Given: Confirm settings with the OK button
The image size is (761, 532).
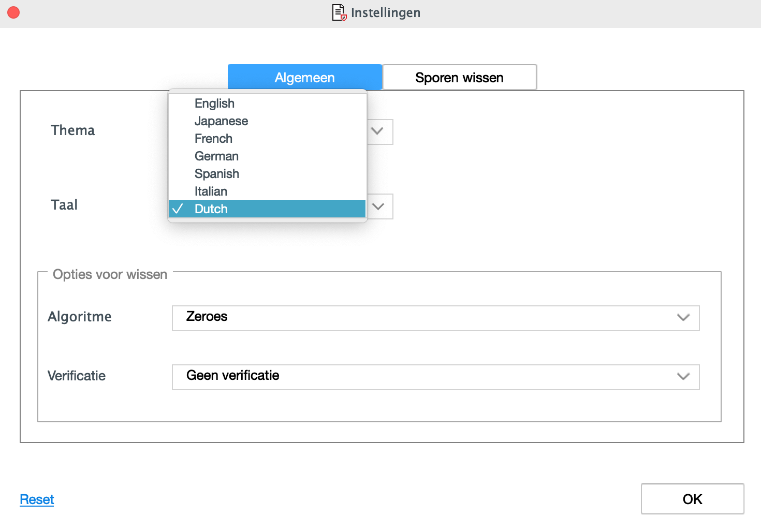Looking at the screenshot, I should (x=692, y=499).
